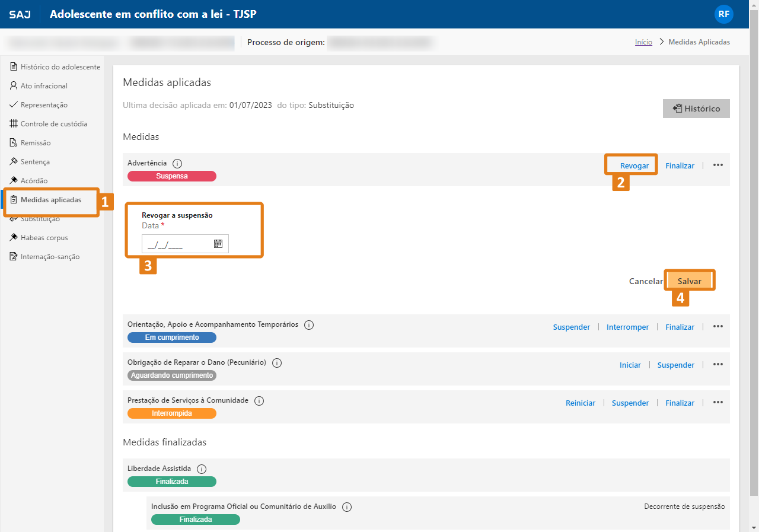This screenshot has width=759, height=532.
Task: Click Revogar for Advertência
Action: coord(634,165)
